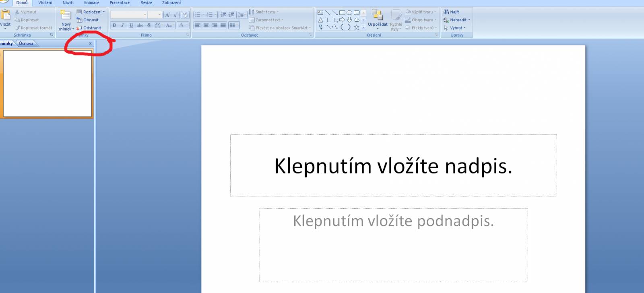Click the Odstranit delete slide button
Viewport: 644px width, 293px height.
coord(89,28)
